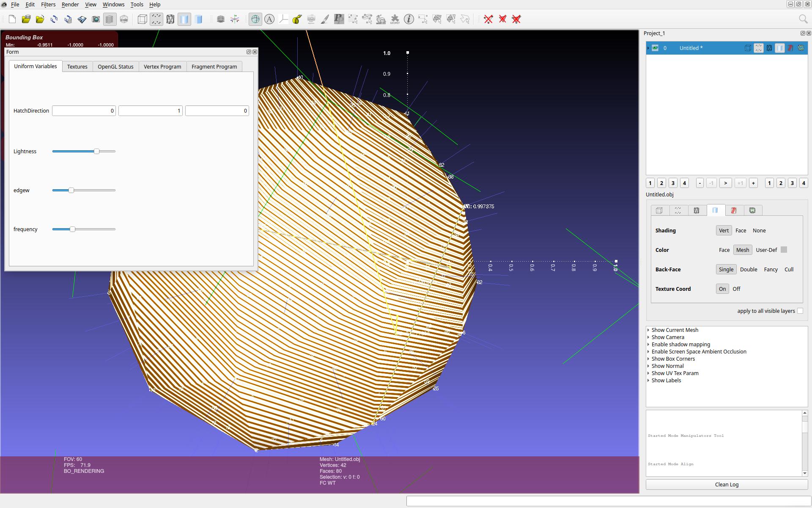Set Shading to Face
812x508 pixels.
coord(741,230)
